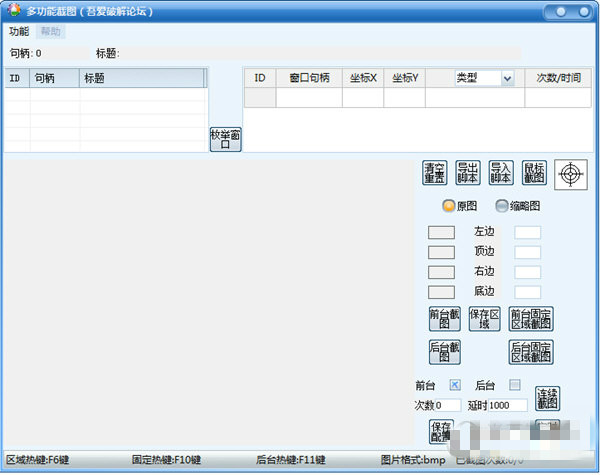Click the white input field beside 右边

point(527,272)
